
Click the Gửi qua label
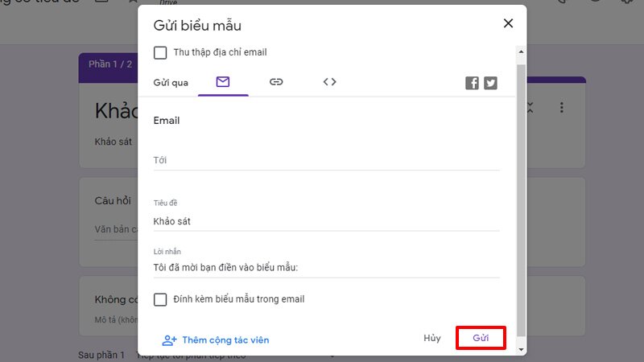point(171,83)
